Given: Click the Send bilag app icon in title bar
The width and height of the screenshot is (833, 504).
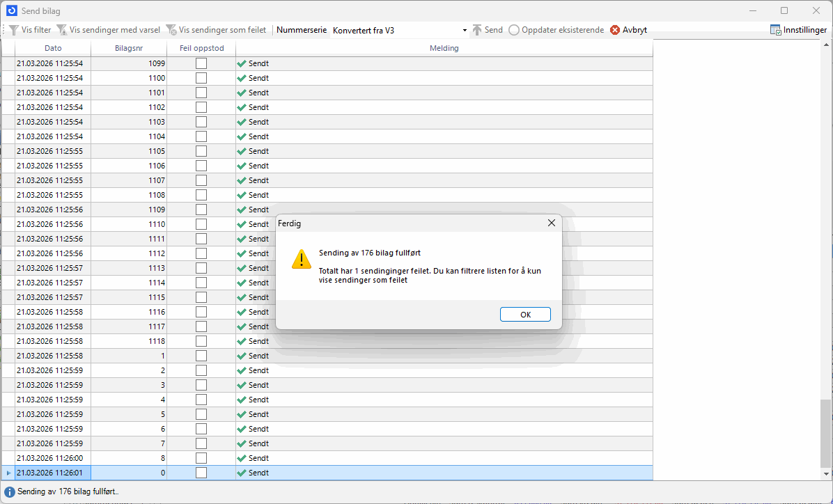Looking at the screenshot, I should (x=12, y=10).
